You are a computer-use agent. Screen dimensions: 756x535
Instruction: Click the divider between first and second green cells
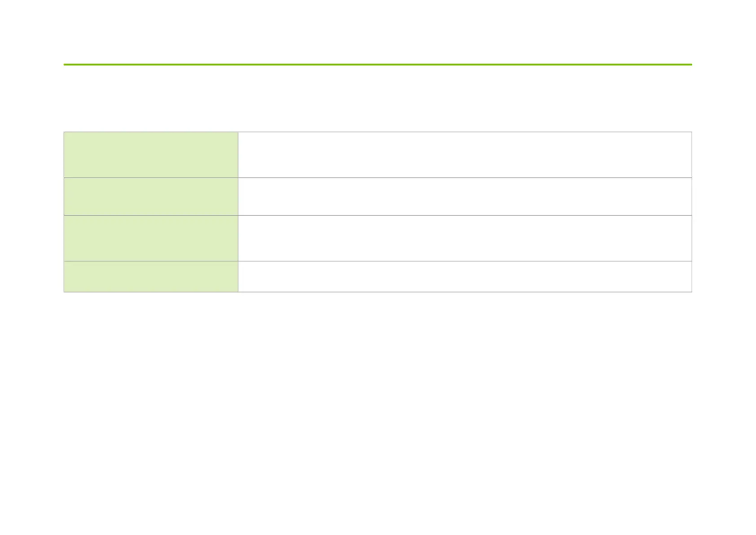[151, 178]
